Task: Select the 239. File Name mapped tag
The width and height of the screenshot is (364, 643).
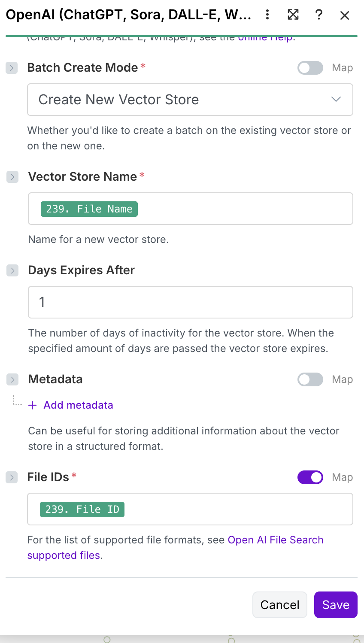Action: [89, 209]
